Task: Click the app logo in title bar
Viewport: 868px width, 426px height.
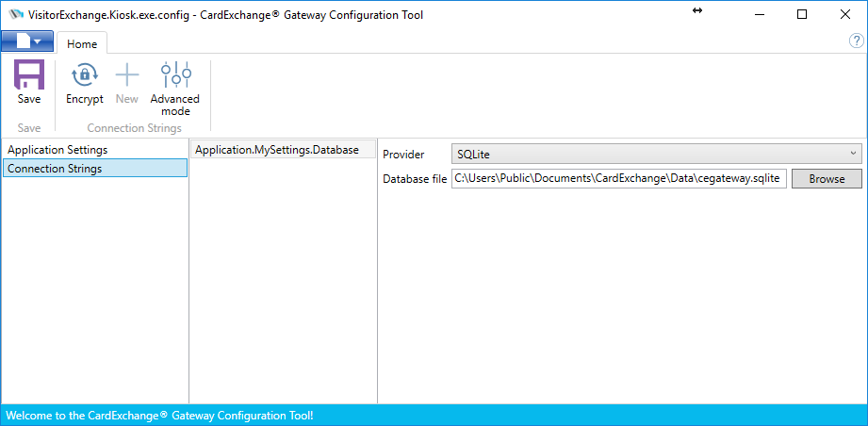Action: click(17, 15)
